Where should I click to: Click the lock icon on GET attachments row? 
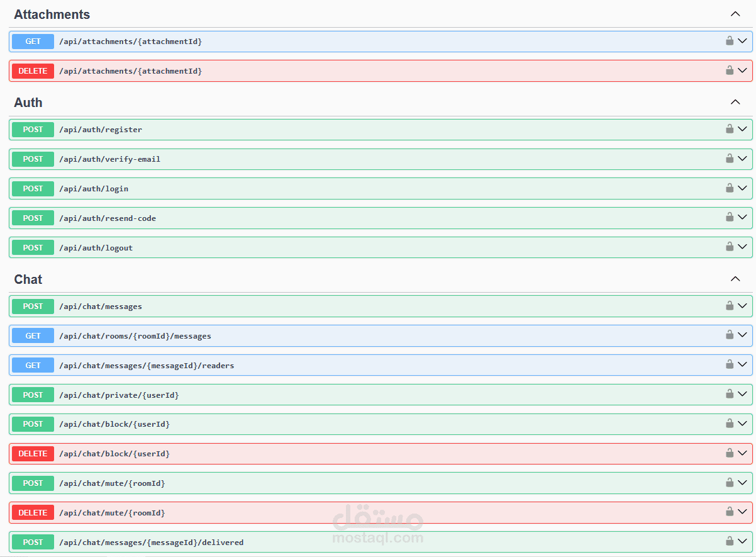[x=730, y=41]
